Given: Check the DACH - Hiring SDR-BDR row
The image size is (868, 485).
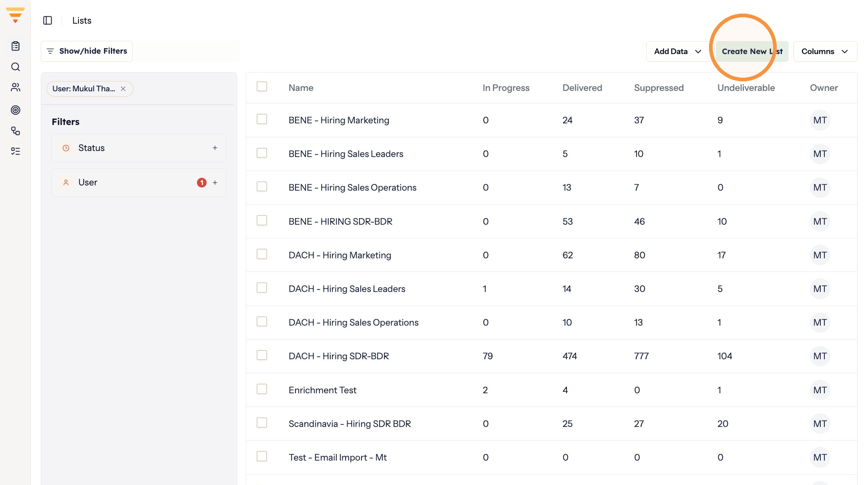Looking at the screenshot, I should [x=262, y=355].
